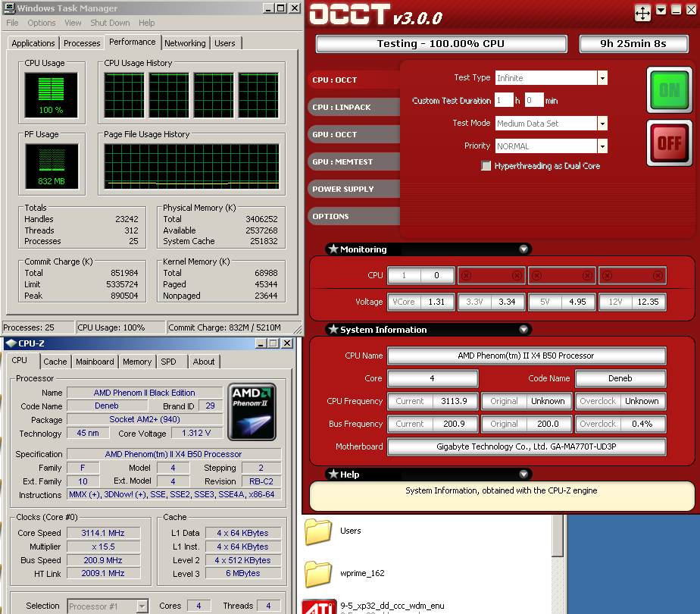Click the 'GA-MA770T-UD3P' motherboard field
Image resolution: width=700 pixels, height=614 pixels.
527,446
